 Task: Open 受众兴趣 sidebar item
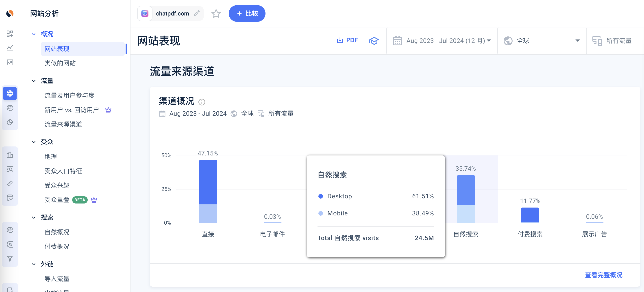(57, 185)
